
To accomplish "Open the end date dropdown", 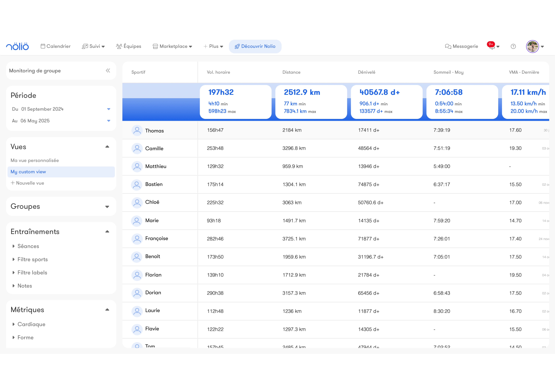I will click(x=109, y=121).
